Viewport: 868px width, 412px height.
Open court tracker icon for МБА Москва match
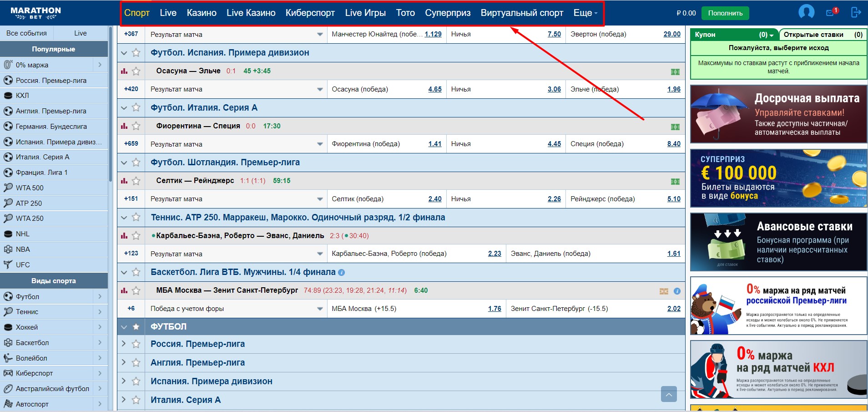(664, 291)
